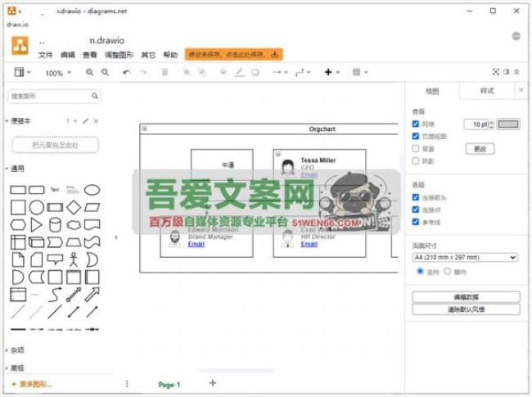Toggle the connection arrows checkbox
Image resolution: width=532 pixels, height=397 pixels.
click(x=416, y=197)
